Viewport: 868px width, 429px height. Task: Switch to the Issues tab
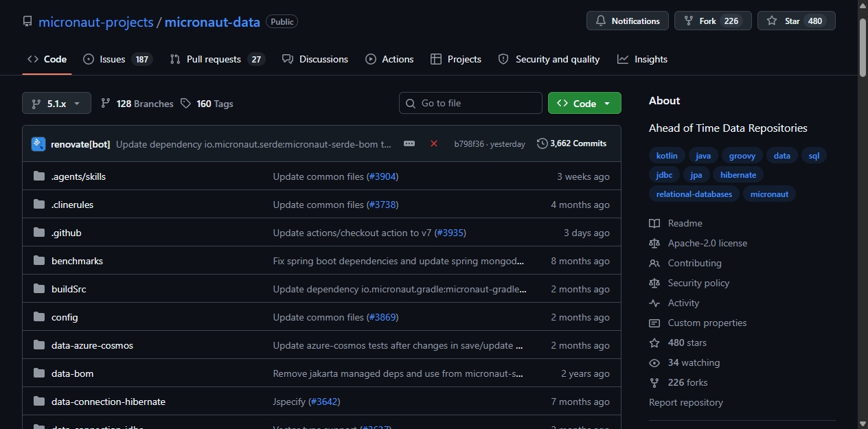point(117,59)
